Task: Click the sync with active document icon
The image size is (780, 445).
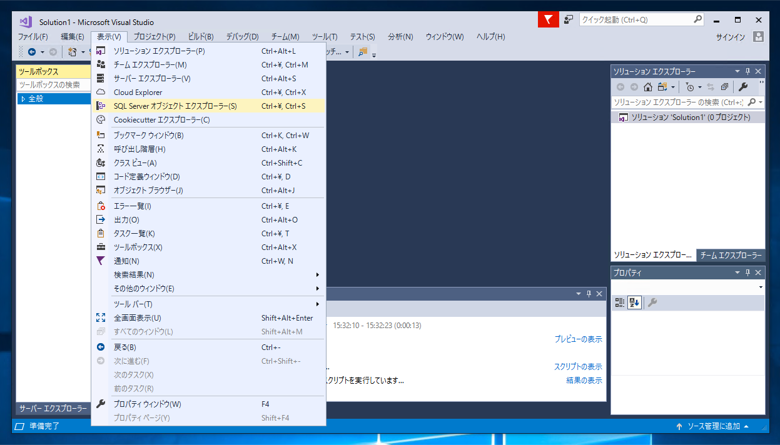Action: pos(710,87)
